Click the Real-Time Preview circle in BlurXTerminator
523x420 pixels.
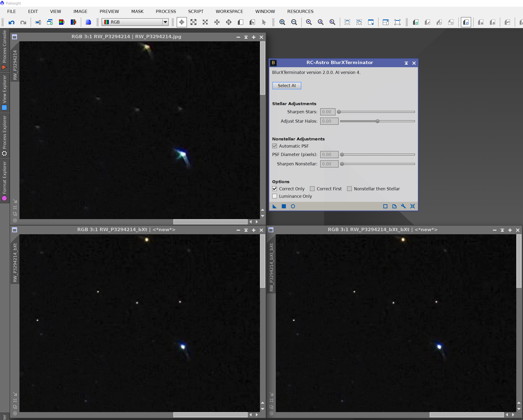pyautogui.click(x=293, y=206)
